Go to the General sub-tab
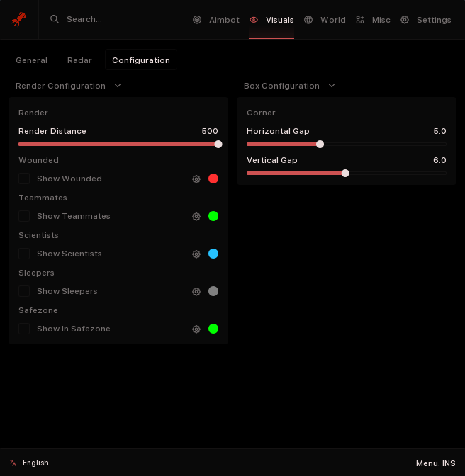 [x=31, y=60]
